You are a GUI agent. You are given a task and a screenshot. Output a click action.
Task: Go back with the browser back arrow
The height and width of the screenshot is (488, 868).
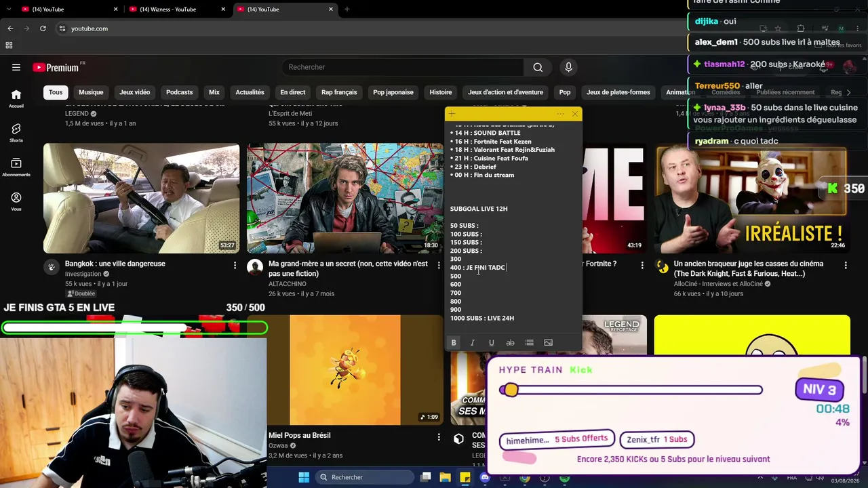[10, 28]
